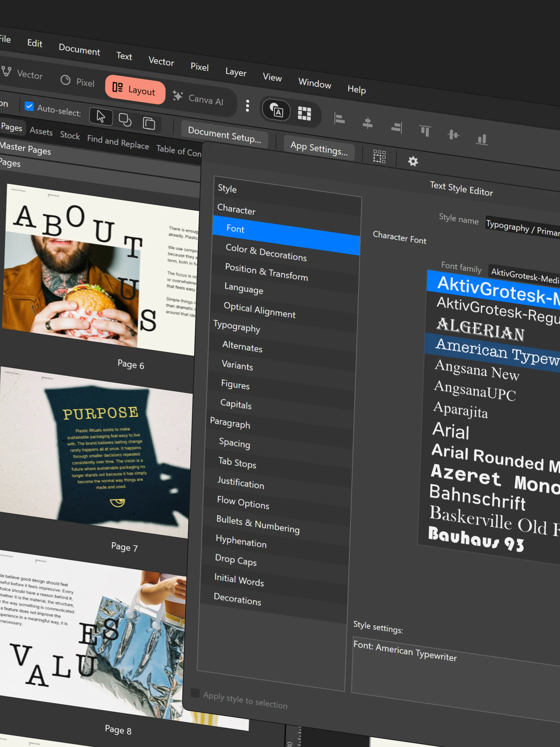Viewport: 560px width, 747px height.
Task: Click the App Settings... button
Action: click(x=319, y=148)
